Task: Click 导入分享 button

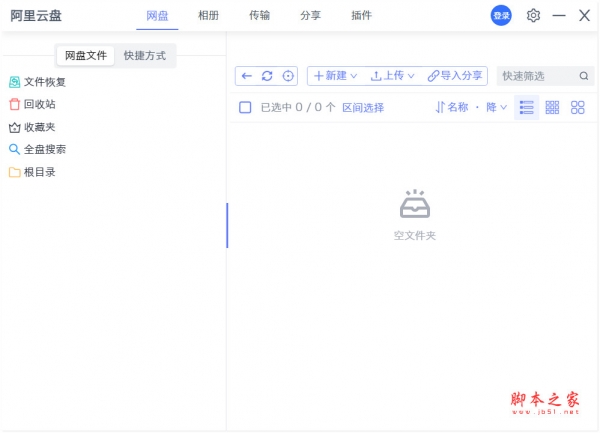Action: 455,76
